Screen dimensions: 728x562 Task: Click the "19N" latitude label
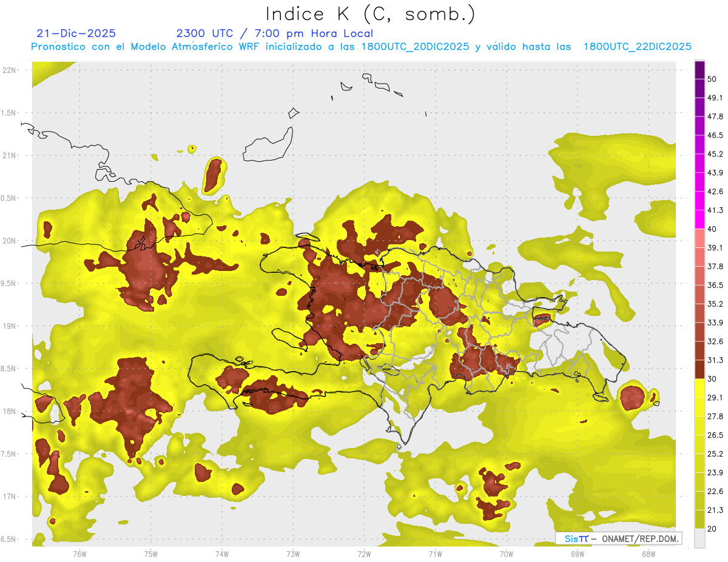click(x=9, y=326)
